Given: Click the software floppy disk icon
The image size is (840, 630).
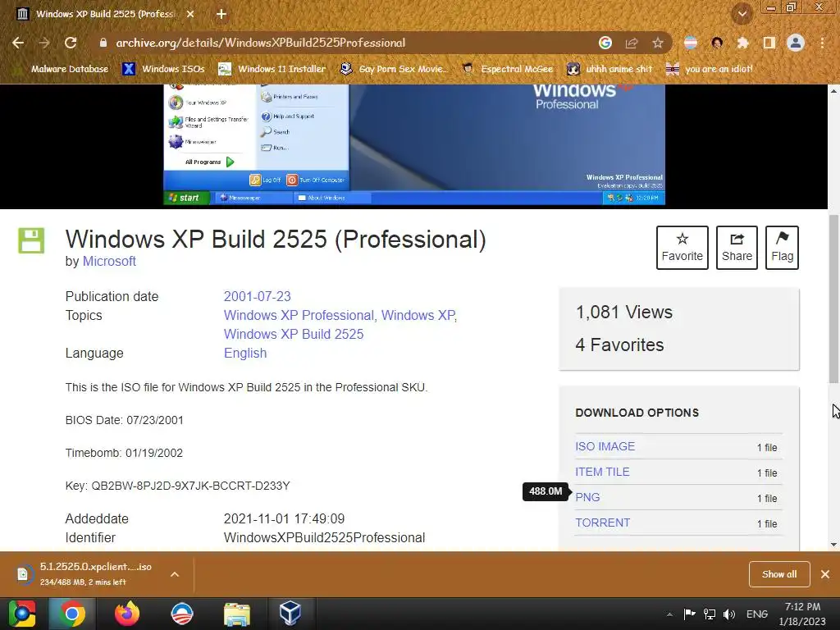Looking at the screenshot, I should pyautogui.click(x=32, y=240).
